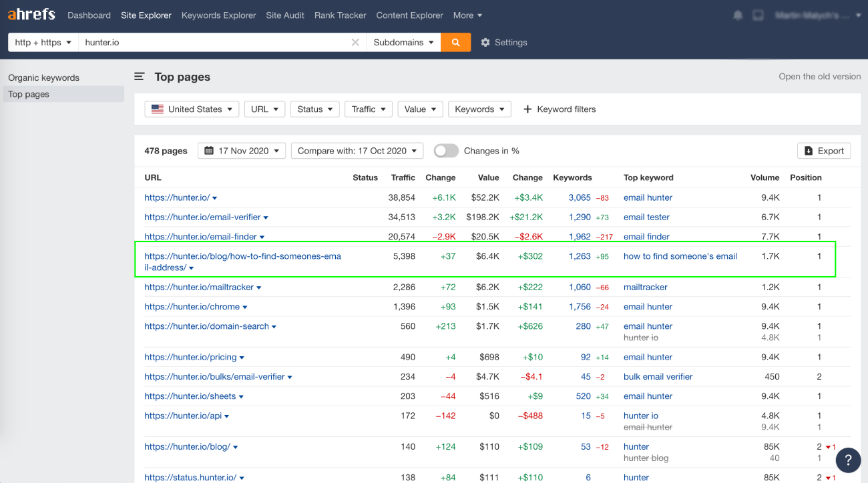Image resolution: width=868 pixels, height=483 pixels.
Task: Click the ahrefs logo
Action: (31, 14)
